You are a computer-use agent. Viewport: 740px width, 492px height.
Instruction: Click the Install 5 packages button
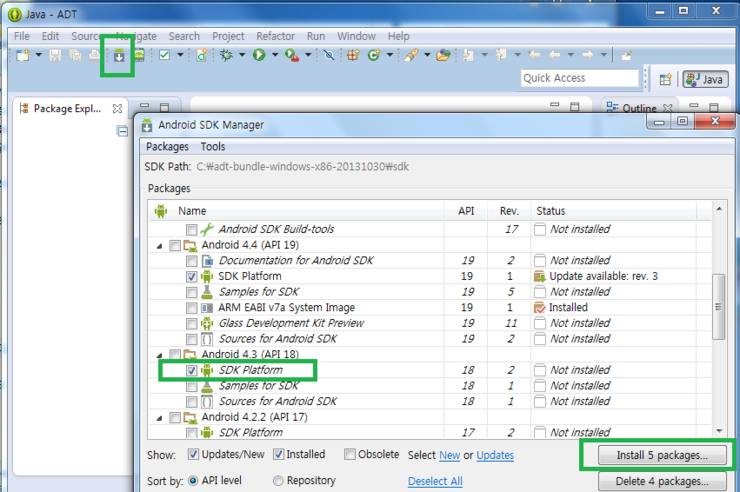coord(662,455)
